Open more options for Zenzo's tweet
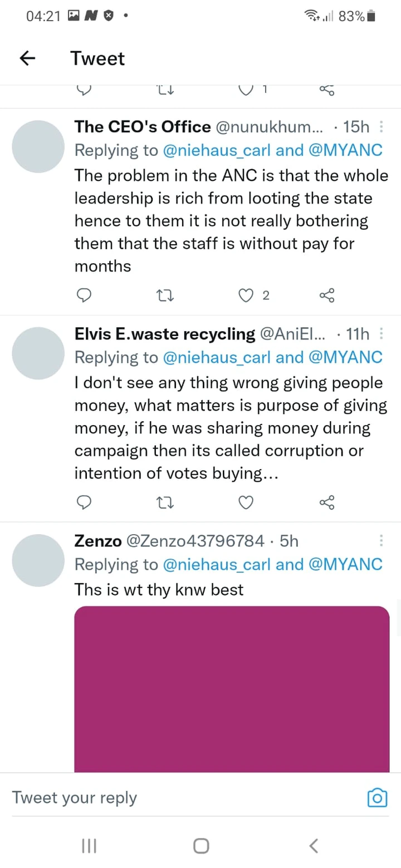 [x=382, y=541]
